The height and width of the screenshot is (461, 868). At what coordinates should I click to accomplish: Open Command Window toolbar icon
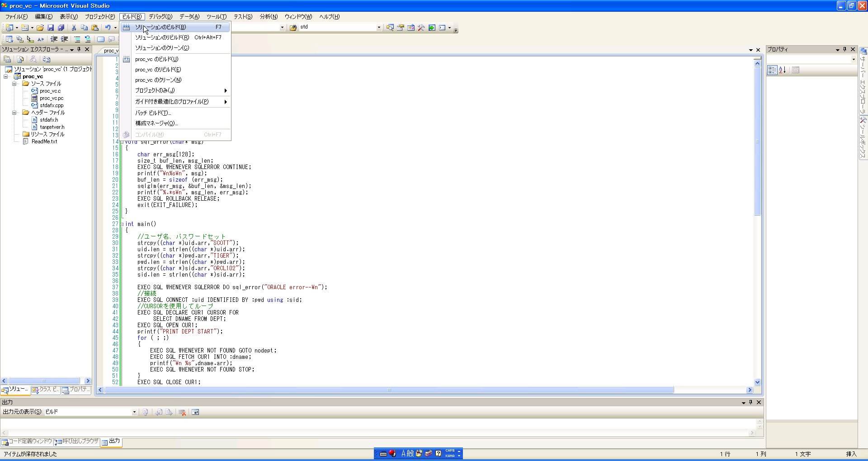(x=443, y=28)
